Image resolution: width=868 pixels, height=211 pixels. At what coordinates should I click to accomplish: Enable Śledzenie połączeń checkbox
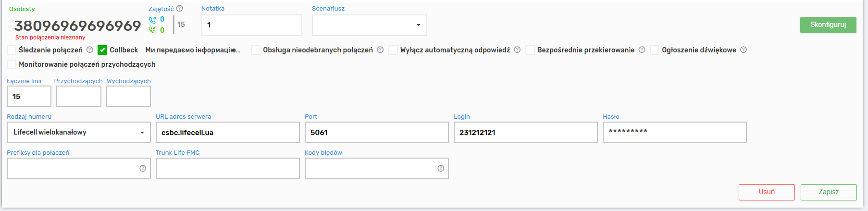[x=12, y=50]
